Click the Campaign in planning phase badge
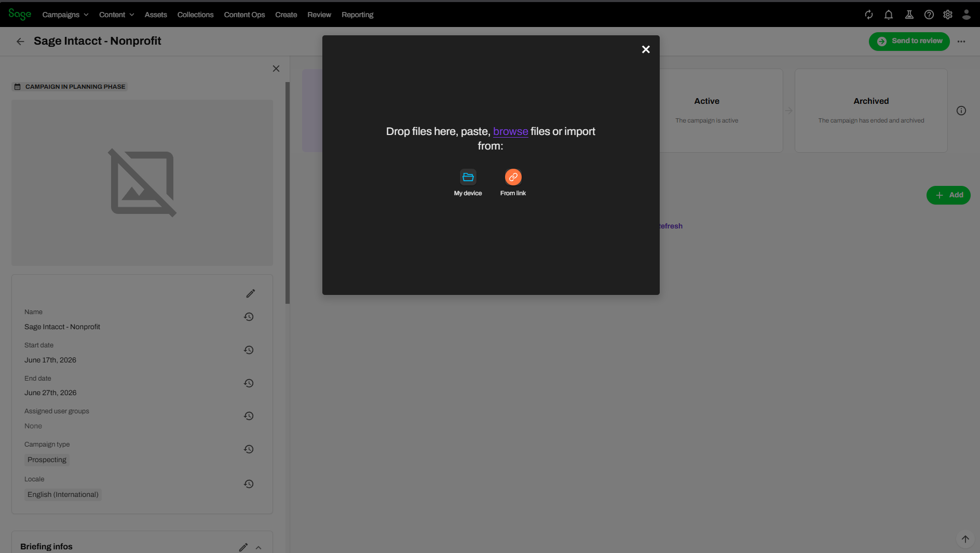This screenshot has width=980, height=553. 70,87
